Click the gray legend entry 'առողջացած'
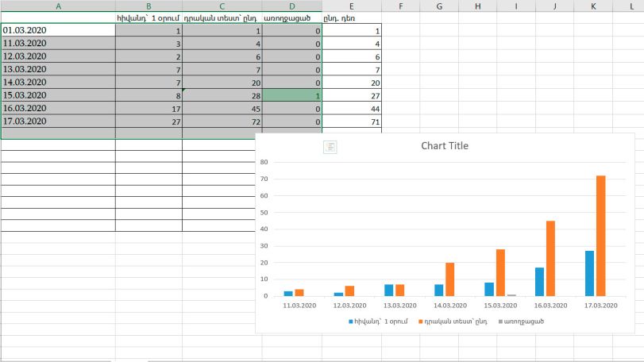The width and height of the screenshot is (644, 362). tap(521, 322)
